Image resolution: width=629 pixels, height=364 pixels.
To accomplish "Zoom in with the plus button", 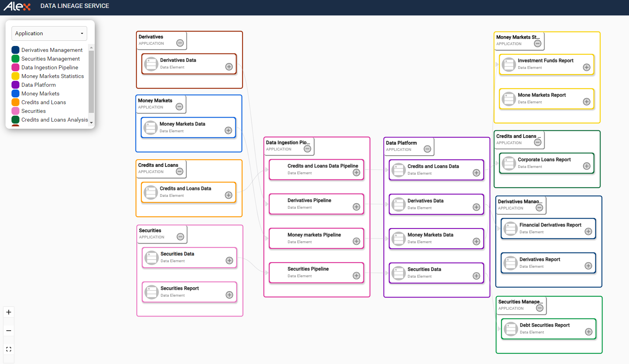I will coord(9,312).
